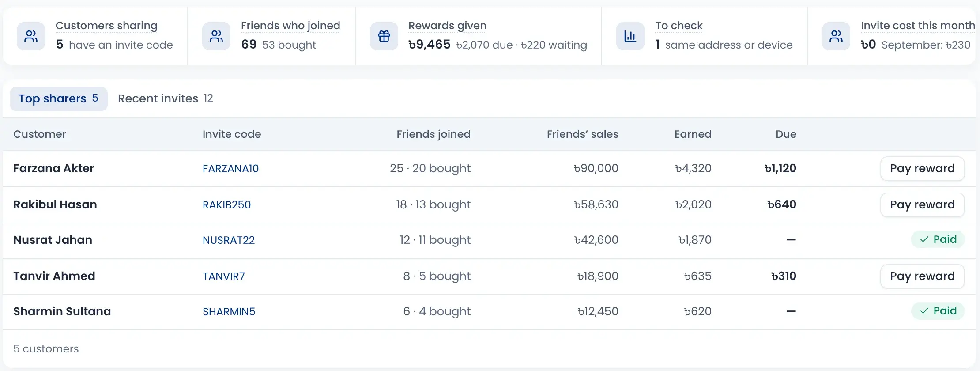This screenshot has width=980, height=371.
Task: Select customer name Farzana Akter
Action: click(x=54, y=168)
